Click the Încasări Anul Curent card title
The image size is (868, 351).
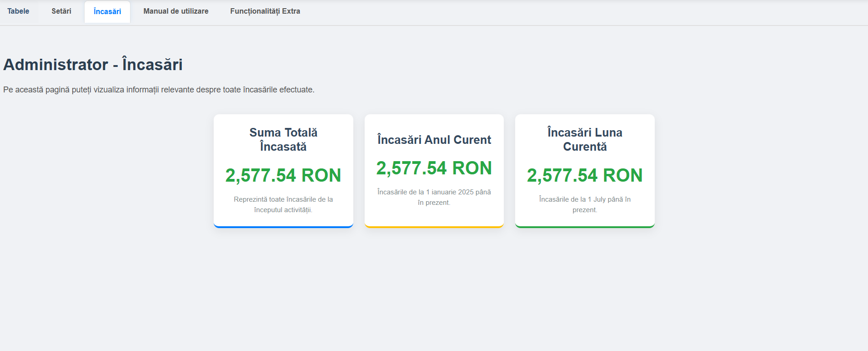pos(434,140)
